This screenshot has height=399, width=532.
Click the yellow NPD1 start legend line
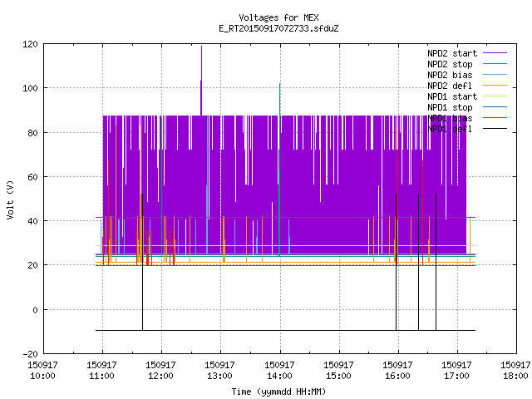point(495,96)
